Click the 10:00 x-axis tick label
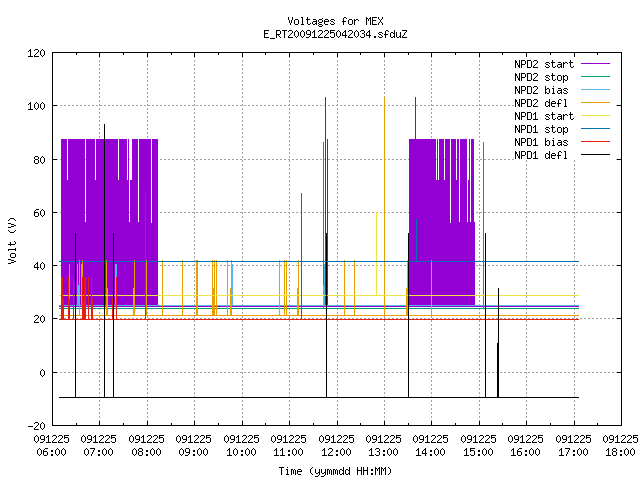Image resolution: width=640 pixels, height=480 pixels. click(x=241, y=452)
